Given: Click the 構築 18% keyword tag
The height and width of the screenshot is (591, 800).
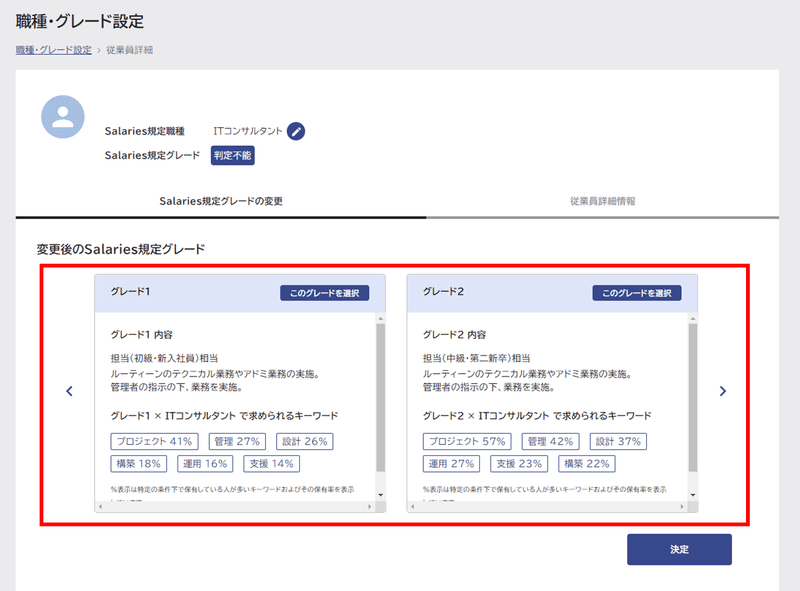Looking at the screenshot, I should coord(138,464).
